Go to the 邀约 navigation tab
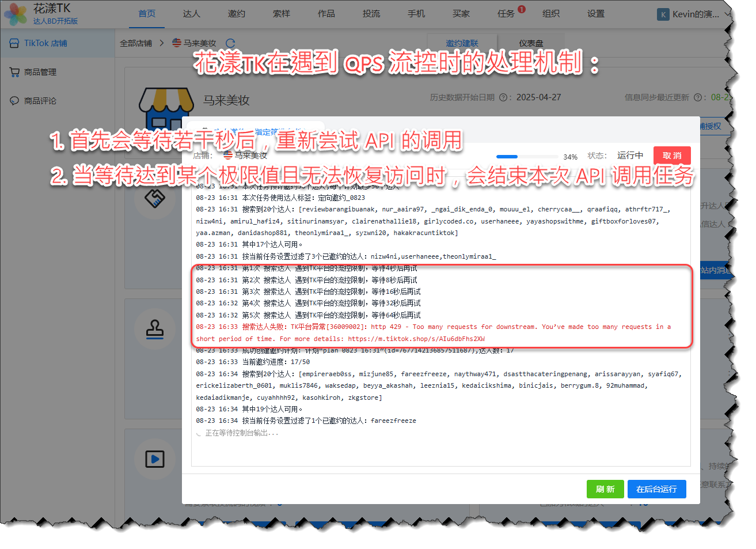 click(x=236, y=14)
